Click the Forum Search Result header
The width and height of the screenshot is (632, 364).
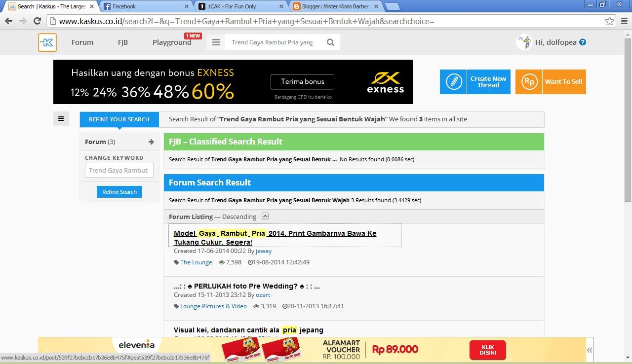[354, 182]
